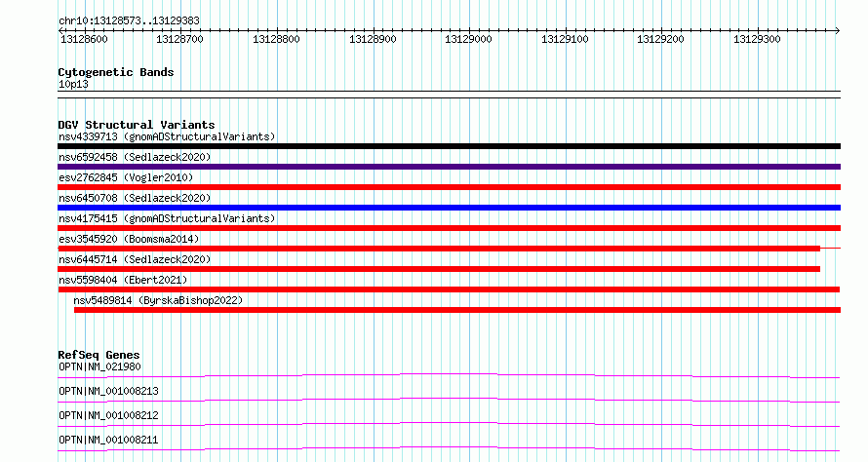Click the OPTN|NM_021980 magenta intron line
The width and height of the screenshot is (868, 462).
[449, 375]
